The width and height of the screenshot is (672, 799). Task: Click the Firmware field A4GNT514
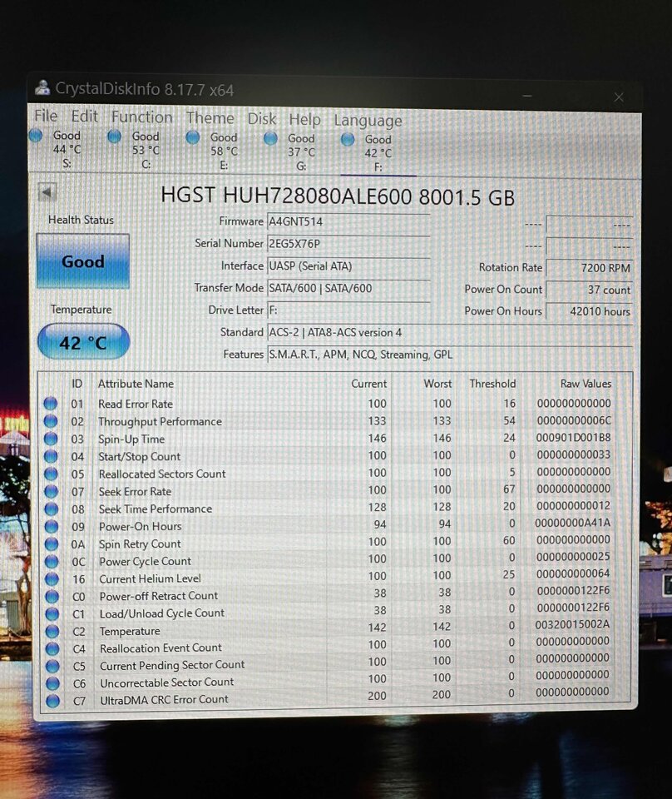click(x=348, y=221)
